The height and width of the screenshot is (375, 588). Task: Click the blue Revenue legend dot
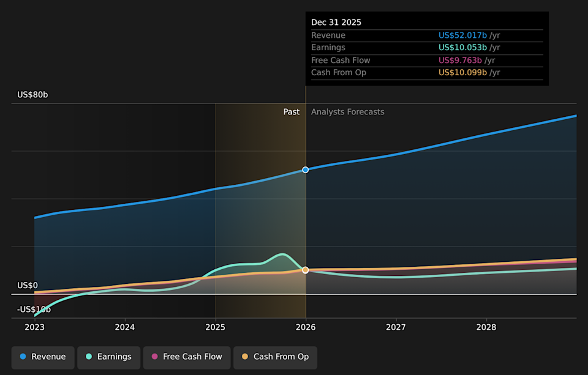click(23, 357)
